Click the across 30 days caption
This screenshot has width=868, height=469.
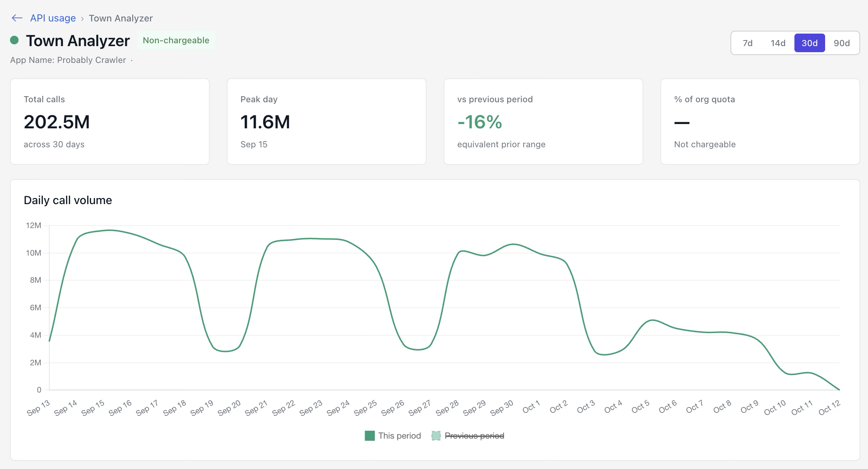(x=54, y=144)
